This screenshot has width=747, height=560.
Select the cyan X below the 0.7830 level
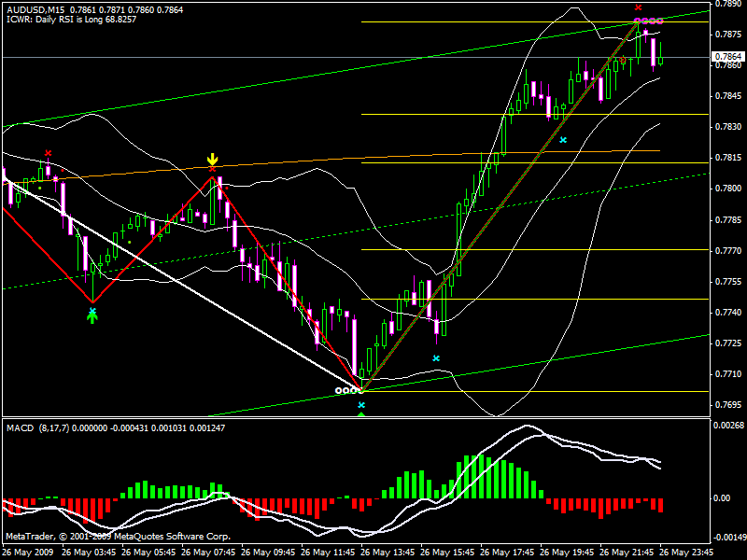pyautogui.click(x=563, y=140)
